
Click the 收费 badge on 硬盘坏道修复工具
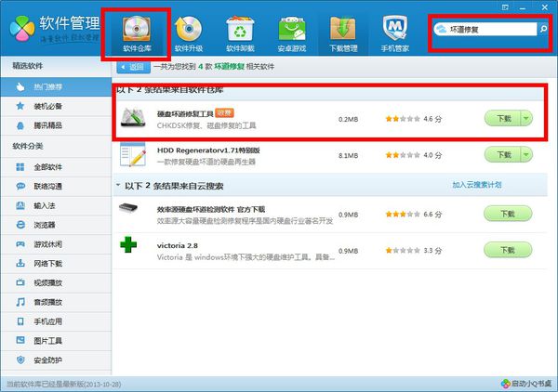coord(224,113)
